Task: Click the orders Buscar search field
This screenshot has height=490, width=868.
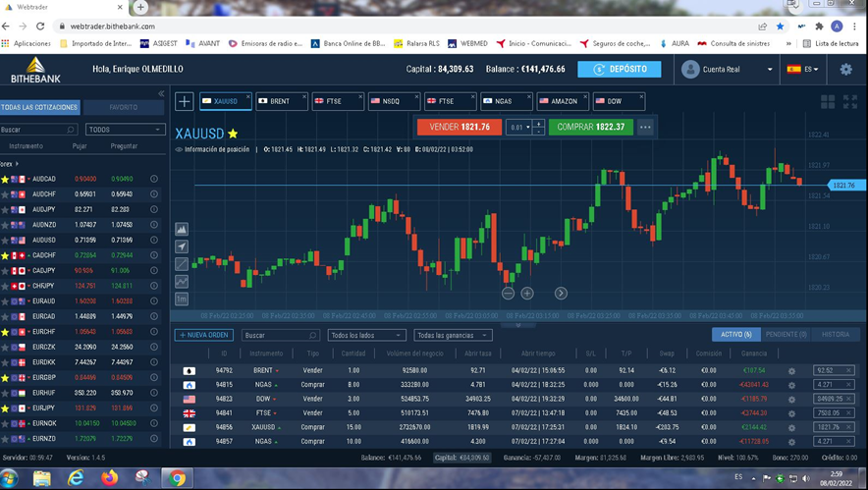Action: [x=281, y=335]
